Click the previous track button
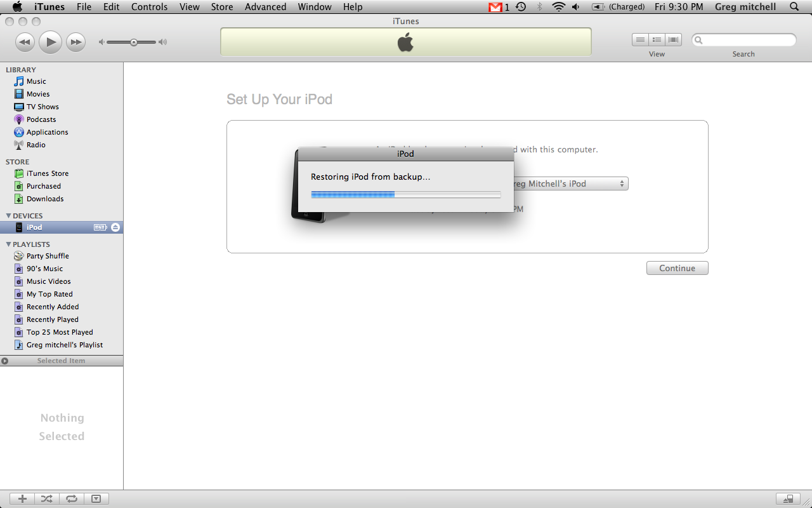The height and width of the screenshot is (508, 812). 24,43
